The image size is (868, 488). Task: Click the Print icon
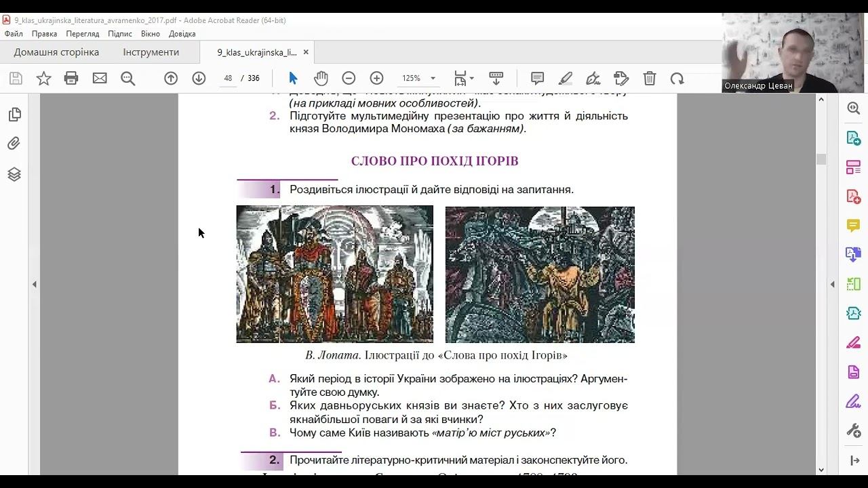71,78
